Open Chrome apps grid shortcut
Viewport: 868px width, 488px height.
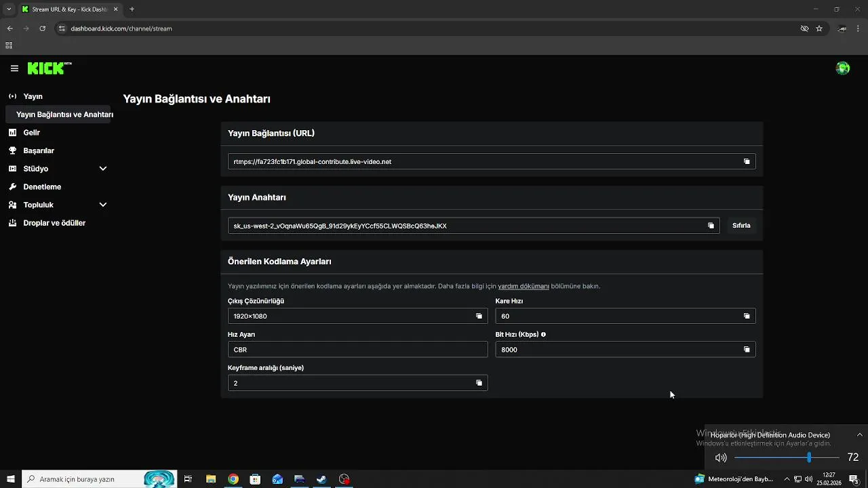coord(9,45)
